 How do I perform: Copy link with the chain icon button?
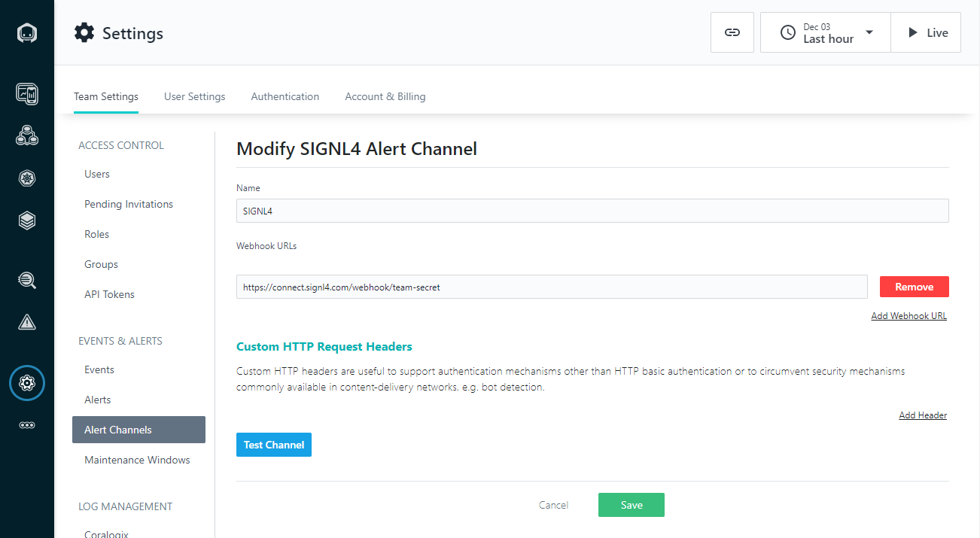click(x=732, y=32)
